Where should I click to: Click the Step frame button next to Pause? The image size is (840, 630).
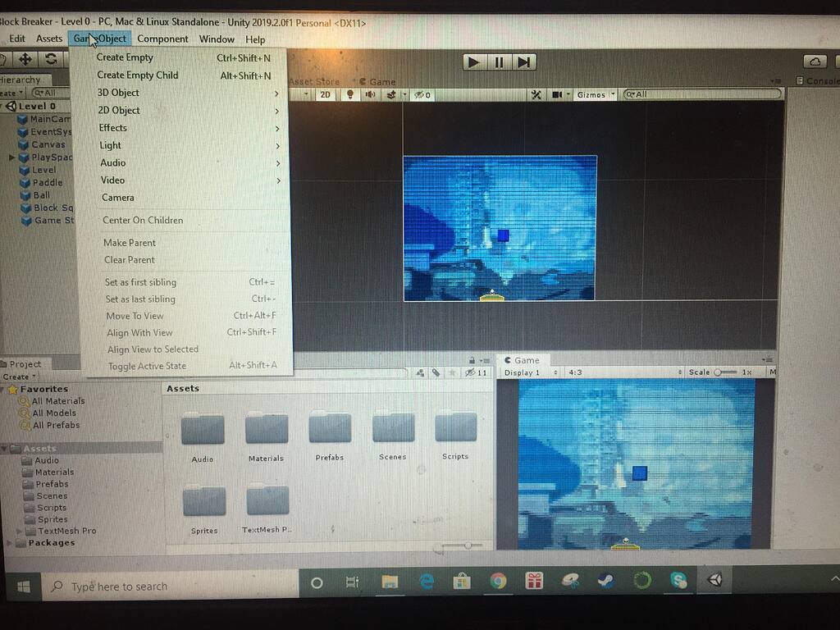pyautogui.click(x=523, y=62)
